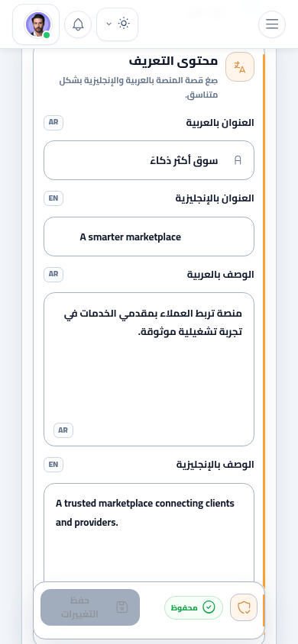Open the notifications bell

tap(78, 24)
